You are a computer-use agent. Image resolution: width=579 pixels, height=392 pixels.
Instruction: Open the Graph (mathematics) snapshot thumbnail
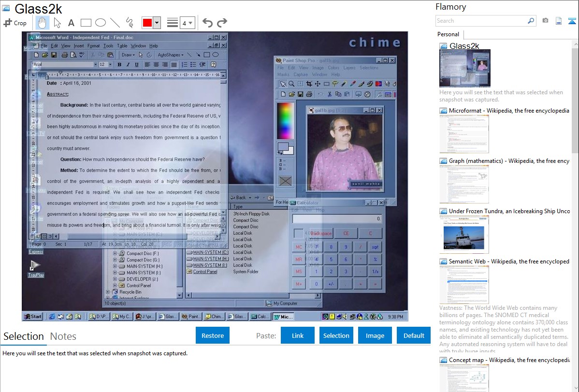pos(464,184)
